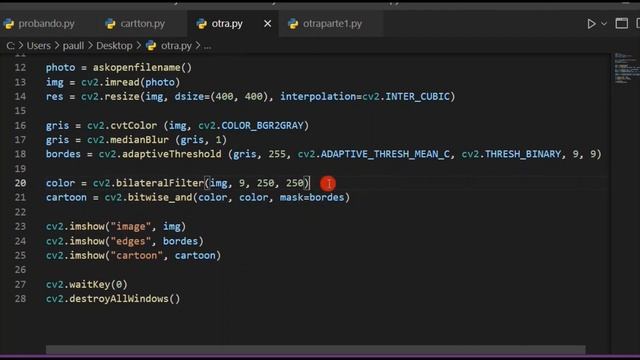Place cursor on askopenfilename() call
This screenshot has width=640, height=360.
(x=142, y=67)
